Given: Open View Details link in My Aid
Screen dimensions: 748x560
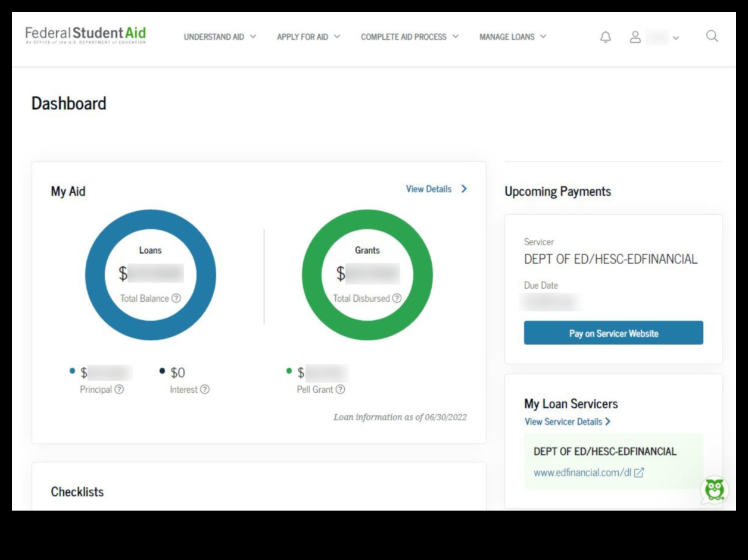Looking at the screenshot, I should [x=436, y=189].
